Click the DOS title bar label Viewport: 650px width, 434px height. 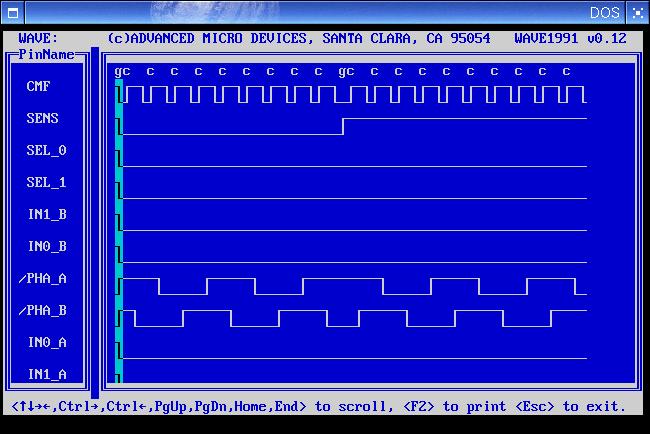[x=604, y=13]
